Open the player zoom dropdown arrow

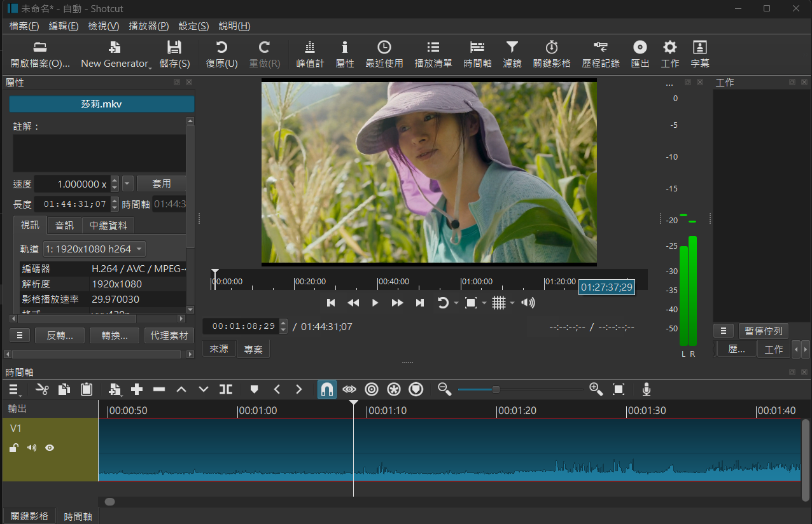(484, 303)
